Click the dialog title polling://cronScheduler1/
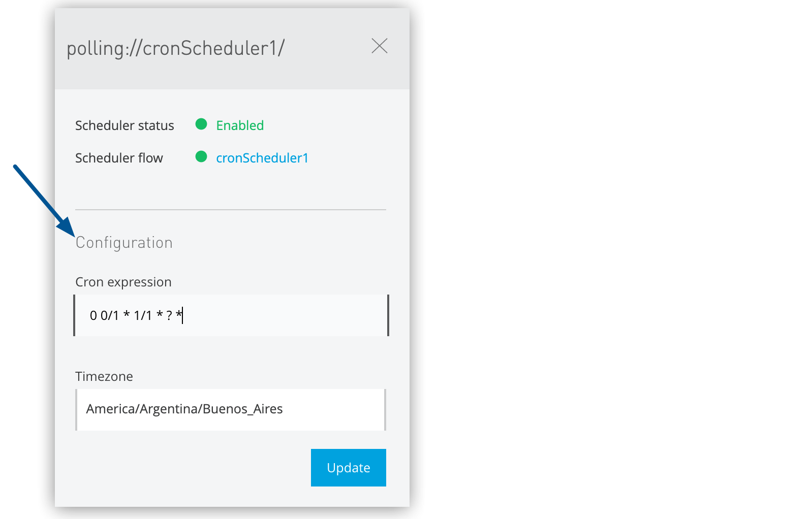 click(x=175, y=47)
